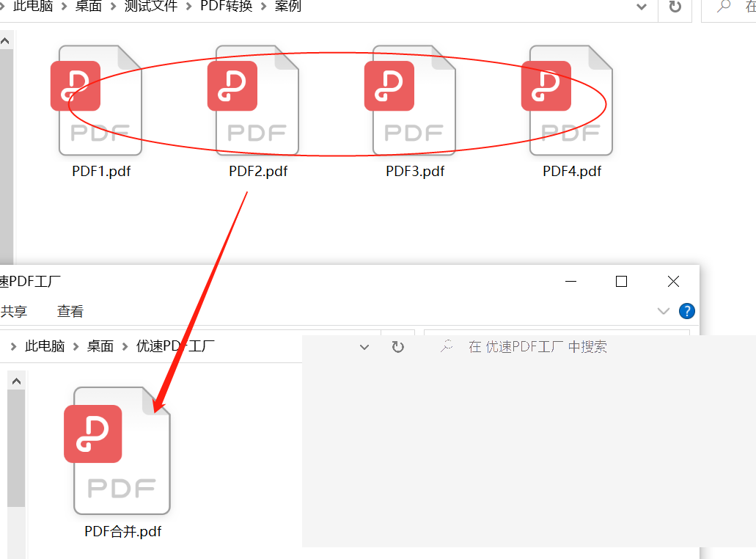
Task: Expand chevron before 优速PDF工厂 in breadcrumb
Action: [x=125, y=346]
